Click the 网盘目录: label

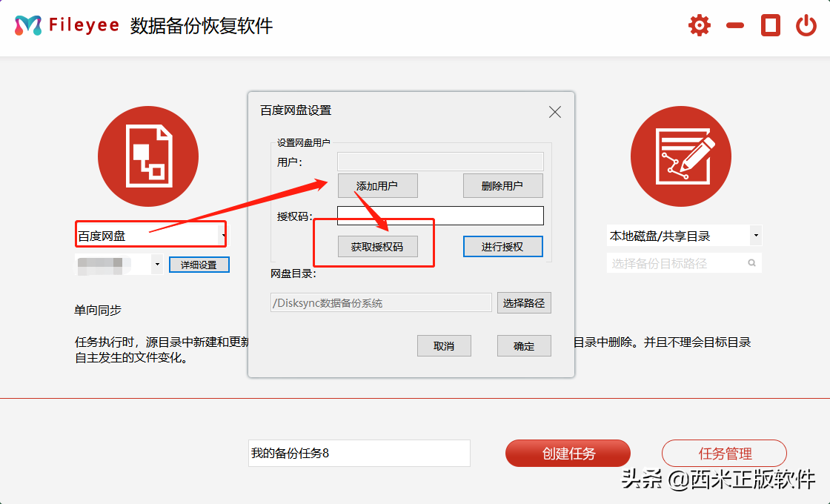(293, 273)
